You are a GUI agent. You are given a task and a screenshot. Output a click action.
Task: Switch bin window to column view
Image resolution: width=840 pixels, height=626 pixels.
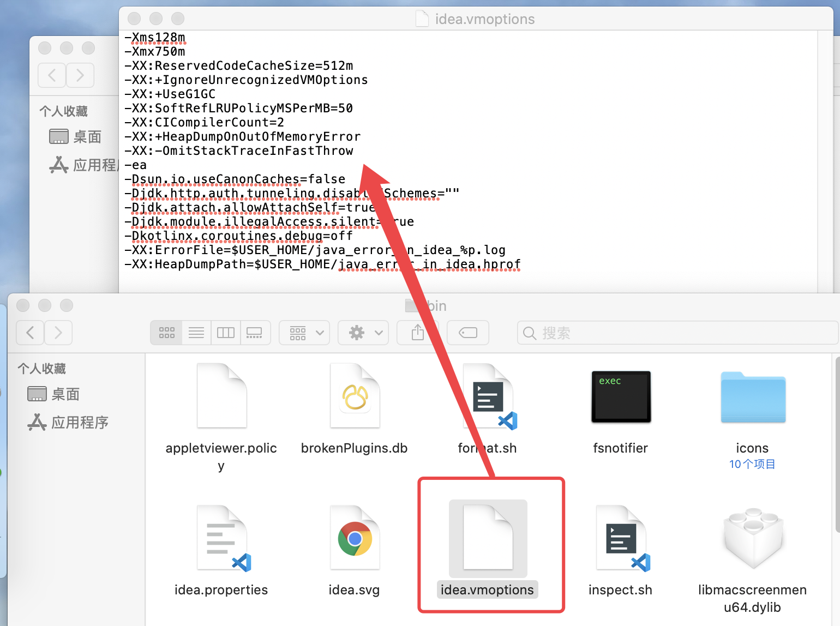[x=226, y=333]
